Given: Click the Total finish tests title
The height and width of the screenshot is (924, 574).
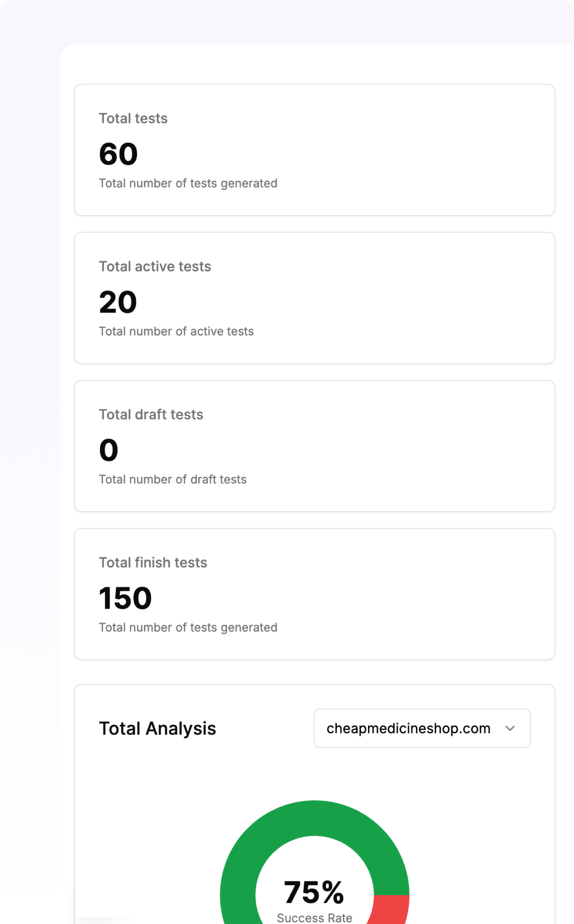Looking at the screenshot, I should click(x=153, y=562).
